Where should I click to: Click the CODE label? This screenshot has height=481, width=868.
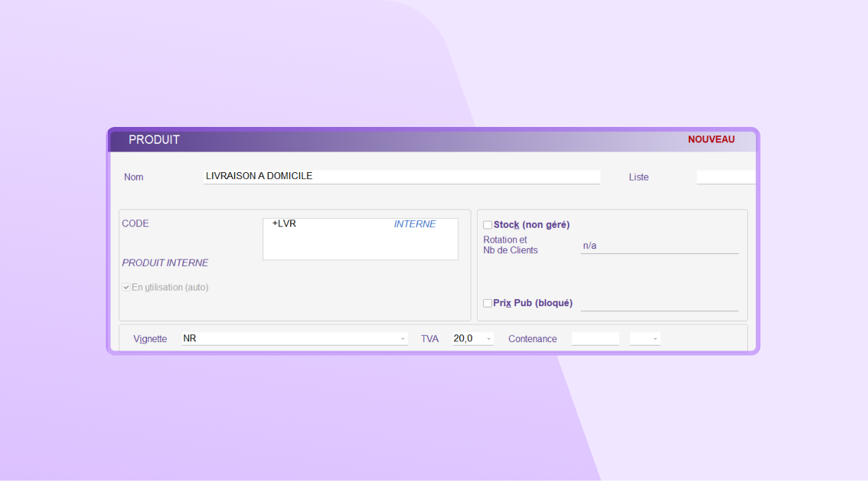point(135,224)
